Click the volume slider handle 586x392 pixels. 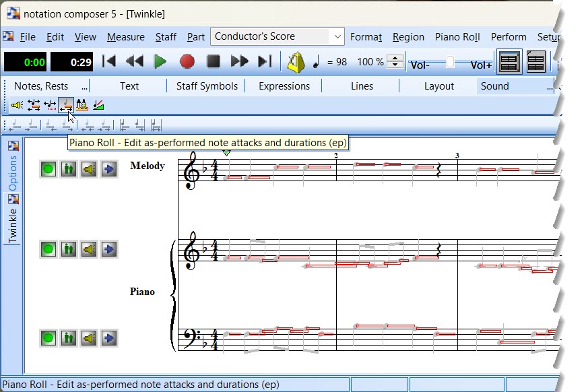tap(450, 63)
